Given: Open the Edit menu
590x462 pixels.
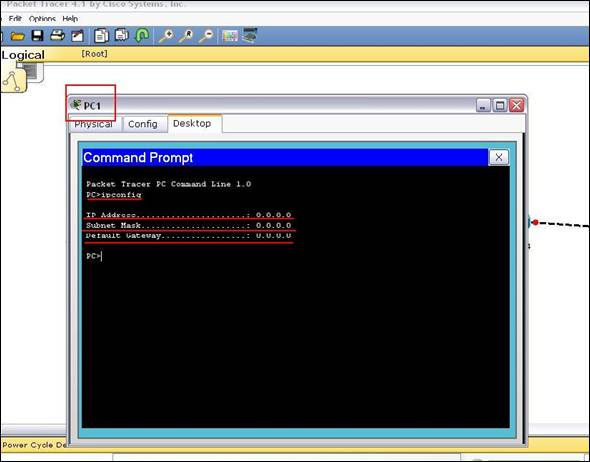Looking at the screenshot, I should click(15, 18).
